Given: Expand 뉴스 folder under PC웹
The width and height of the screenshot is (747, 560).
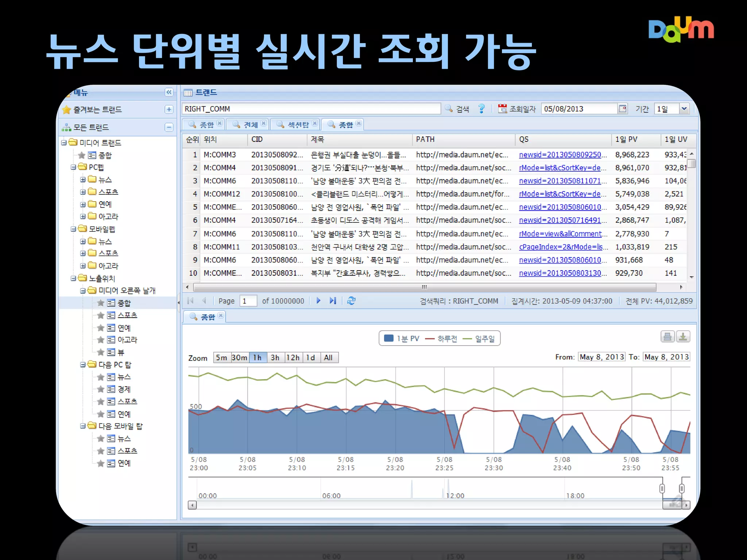Looking at the screenshot, I should click(x=83, y=179).
